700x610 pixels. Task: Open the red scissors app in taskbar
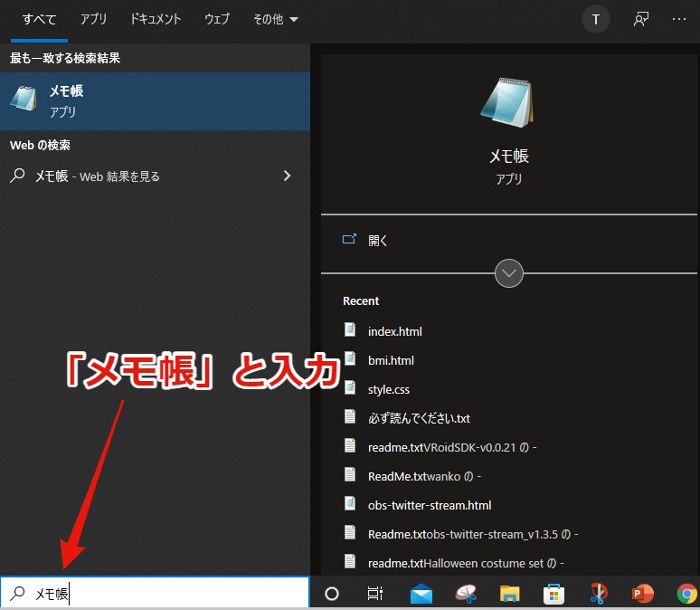[598, 594]
